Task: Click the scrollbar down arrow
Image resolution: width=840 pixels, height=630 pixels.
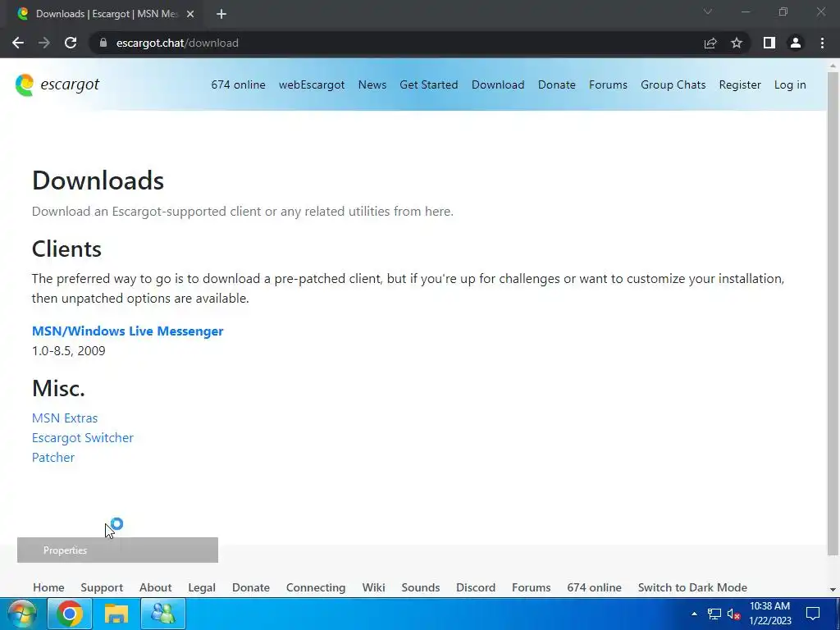Action: (833, 590)
